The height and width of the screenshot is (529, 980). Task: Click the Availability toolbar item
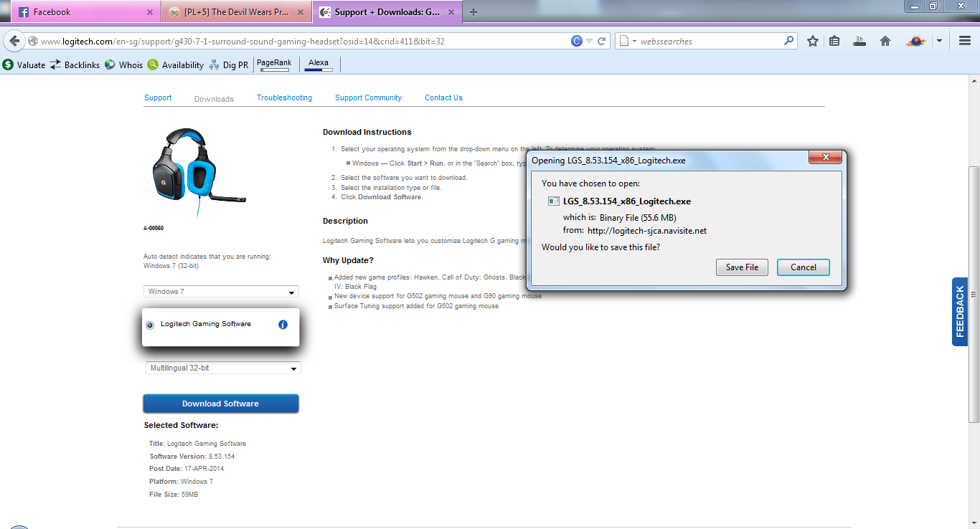point(176,65)
